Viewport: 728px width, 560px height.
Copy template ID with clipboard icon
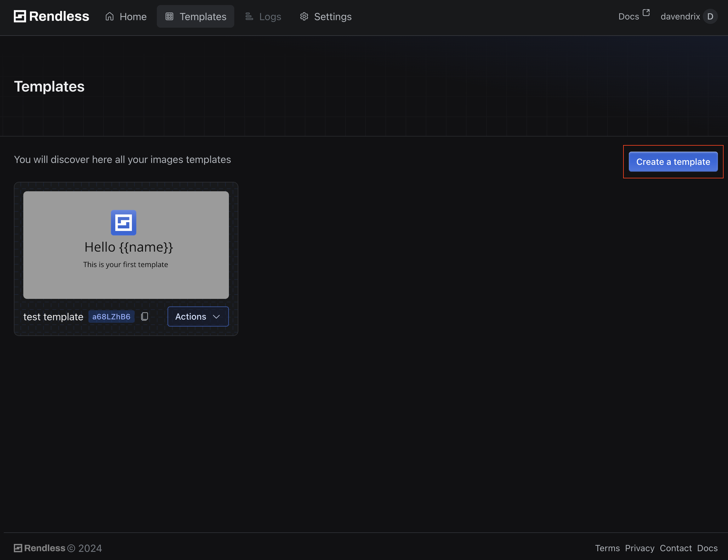[144, 316]
